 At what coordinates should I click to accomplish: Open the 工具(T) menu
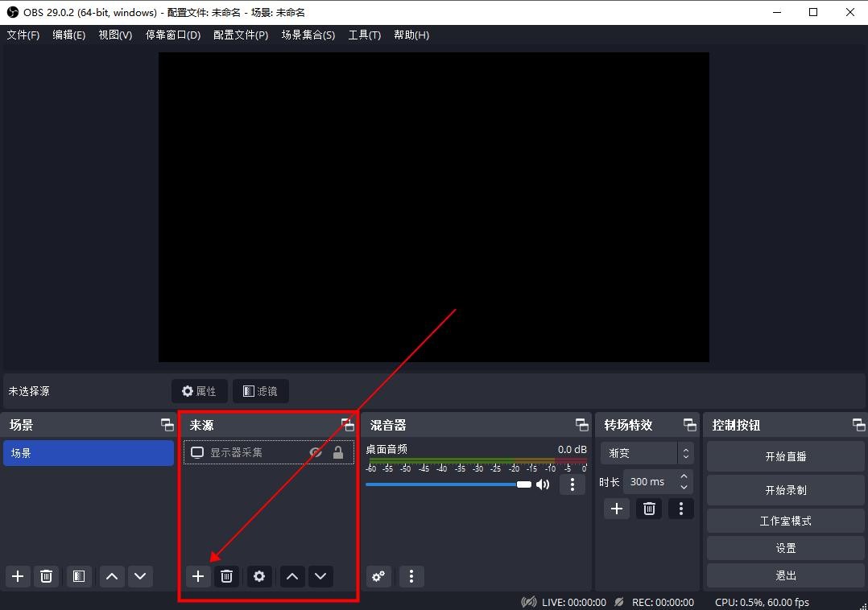[364, 35]
